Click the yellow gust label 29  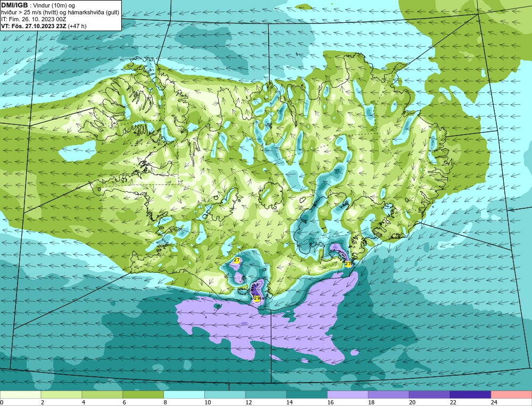pos(257,298)
